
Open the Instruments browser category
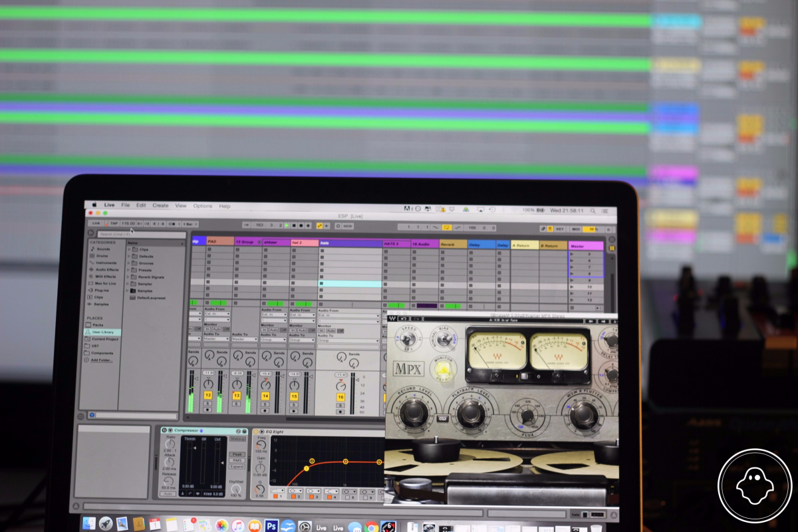coord(103,263)
